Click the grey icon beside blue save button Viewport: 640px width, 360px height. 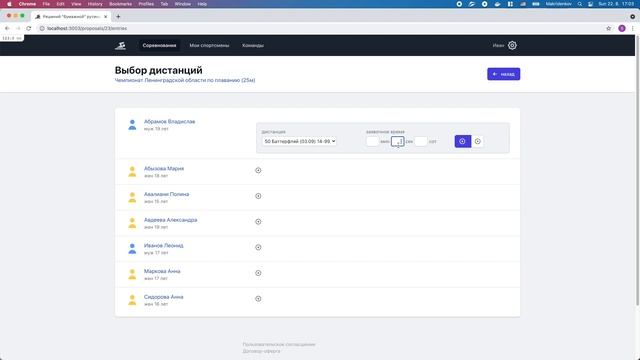tap(478, 141)
